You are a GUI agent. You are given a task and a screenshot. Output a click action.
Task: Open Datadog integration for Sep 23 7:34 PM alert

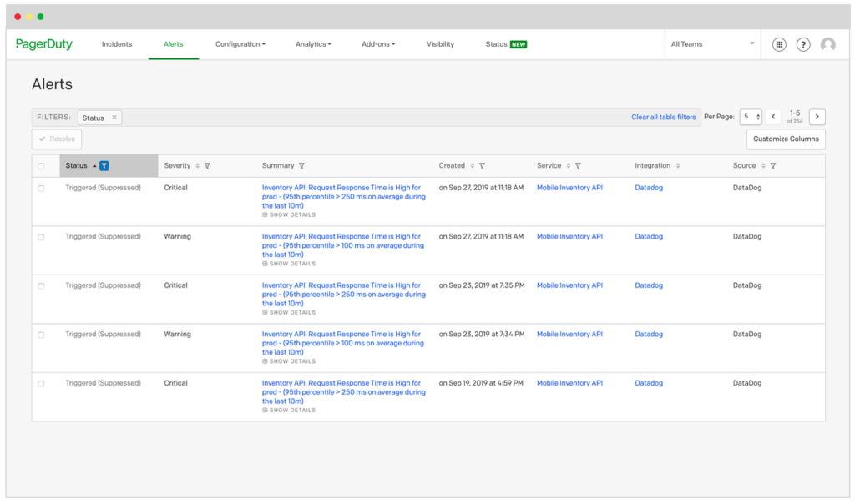click(x=649, y=334)
